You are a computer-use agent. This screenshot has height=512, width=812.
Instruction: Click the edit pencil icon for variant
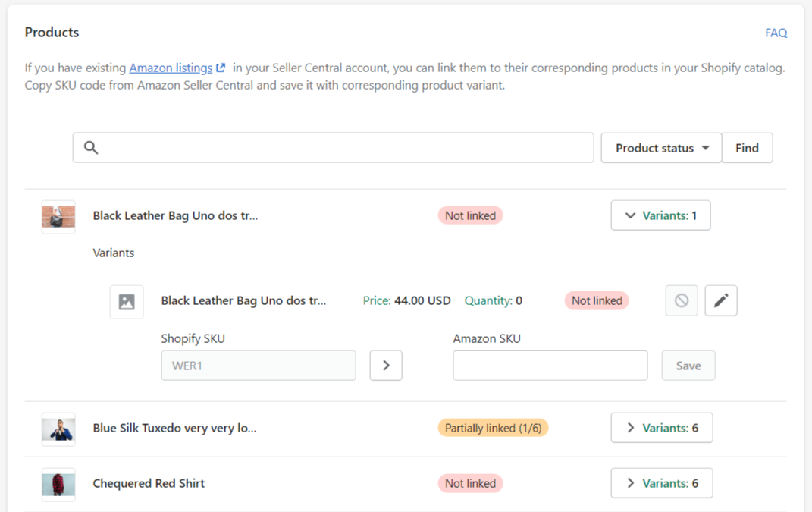pos(721,300)
